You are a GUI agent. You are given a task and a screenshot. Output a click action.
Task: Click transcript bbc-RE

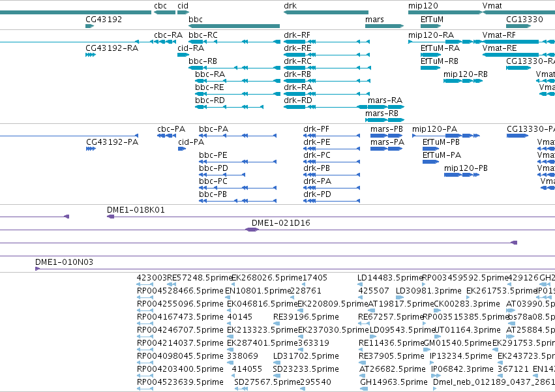[237, 94]
